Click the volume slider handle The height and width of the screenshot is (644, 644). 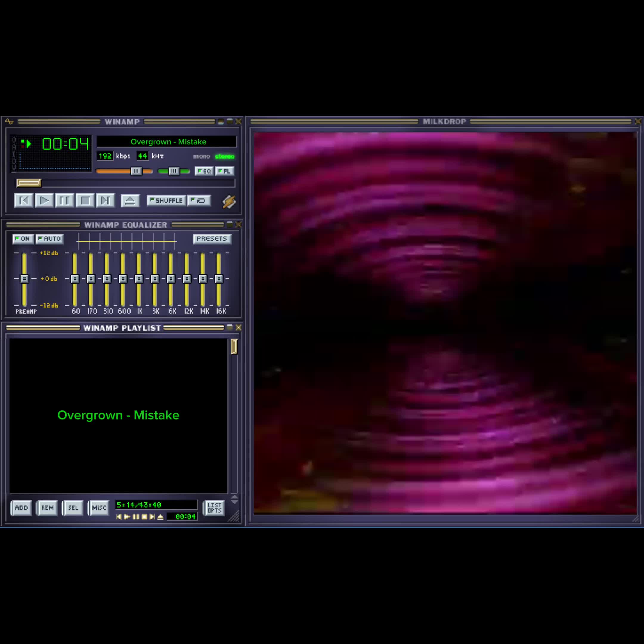point(136,171)
